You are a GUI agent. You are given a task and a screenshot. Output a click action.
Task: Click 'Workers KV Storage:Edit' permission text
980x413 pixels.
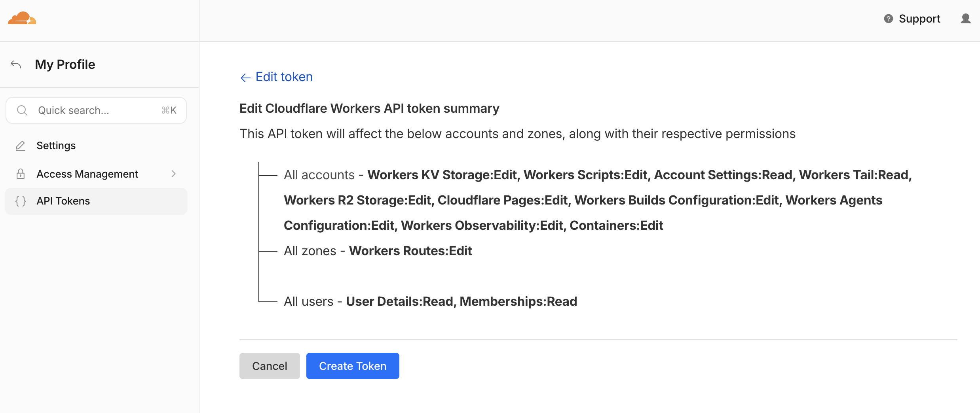(442, 175)
